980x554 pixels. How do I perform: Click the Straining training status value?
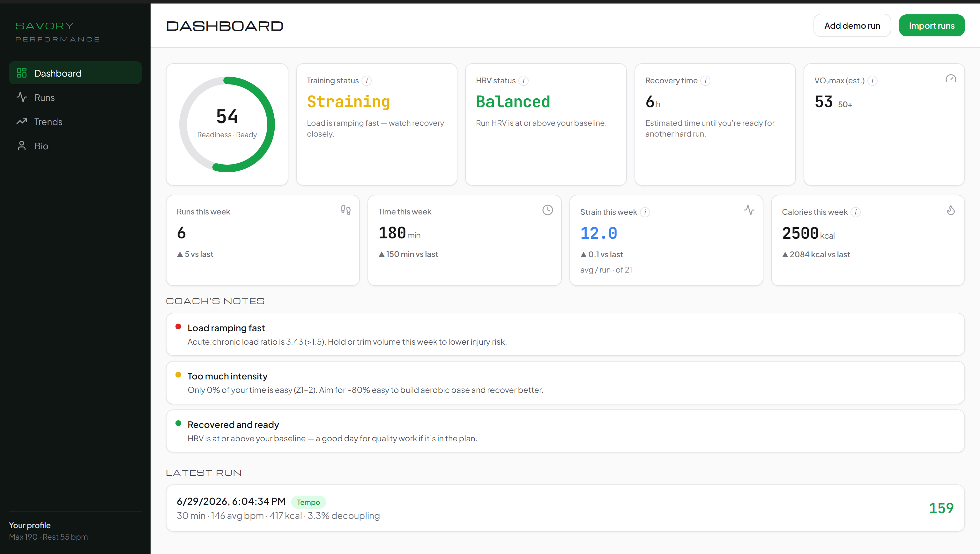(x=348, y=102)
